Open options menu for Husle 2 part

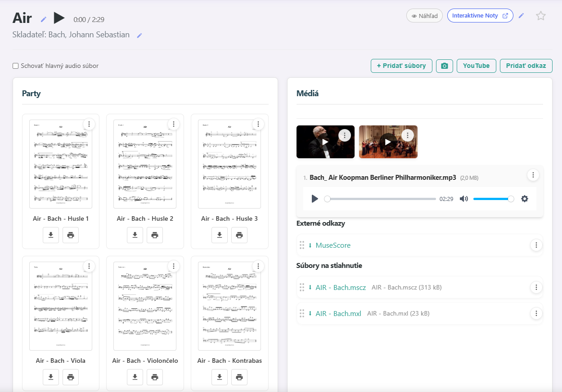[x=173, y=124]
